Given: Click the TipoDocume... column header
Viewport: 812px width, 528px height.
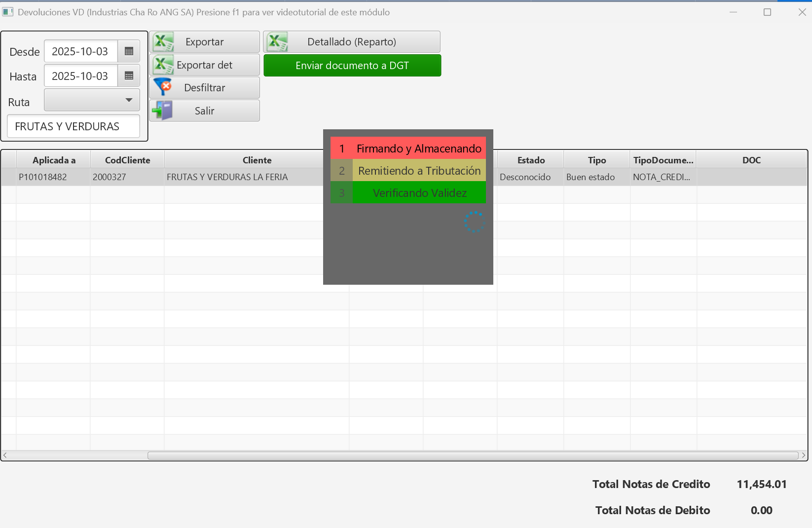Looking at the screenshot, I should pyautogui.click(x=663, y=160).
